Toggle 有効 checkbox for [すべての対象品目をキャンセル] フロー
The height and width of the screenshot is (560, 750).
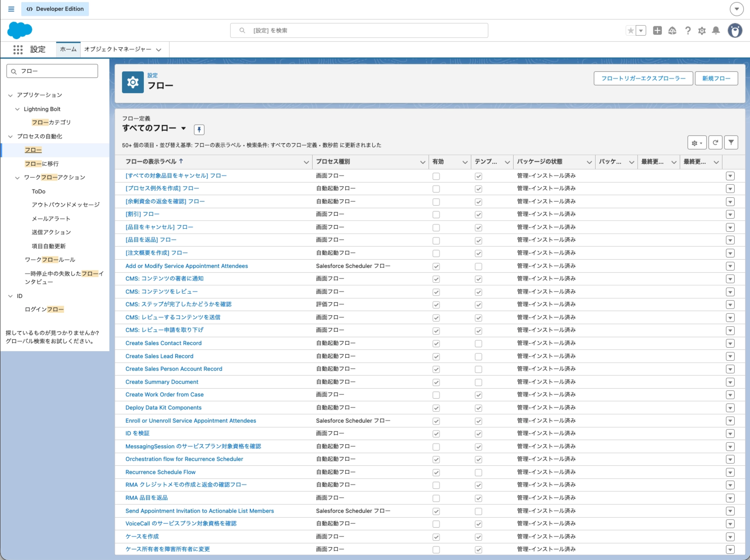click(436, 176)
